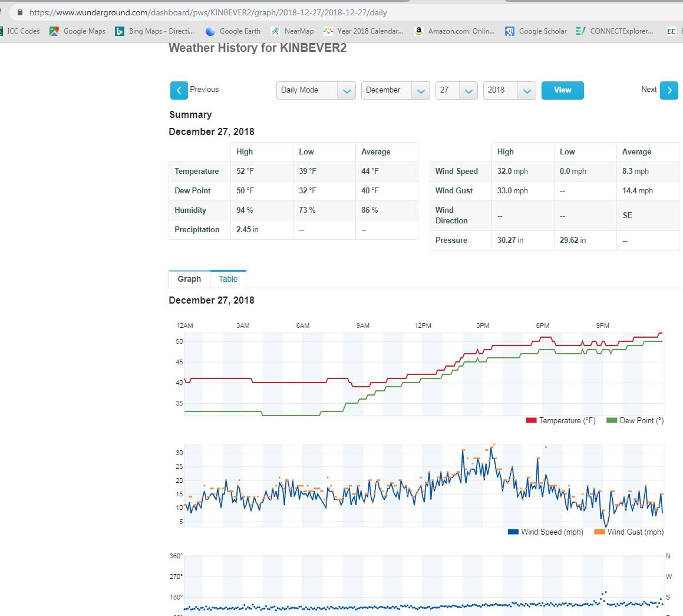The height and width of the screenshot is (616, 683).
Task: Open the ICC Codes bookmark
Action: click(20, 31)
